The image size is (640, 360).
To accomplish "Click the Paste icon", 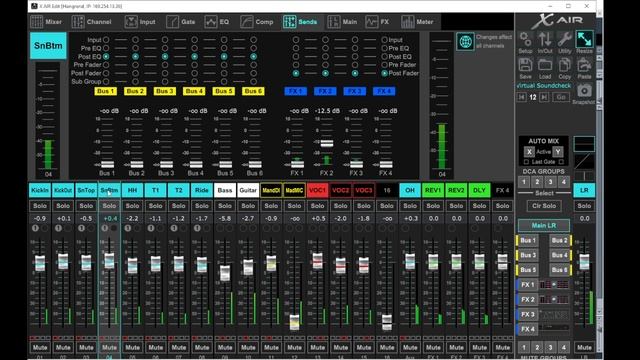I will pyautogui.click(x=584, y=65).
